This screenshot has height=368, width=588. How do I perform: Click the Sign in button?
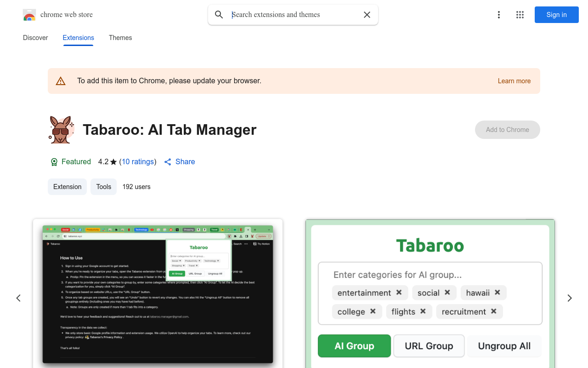[x=557, y=15]
